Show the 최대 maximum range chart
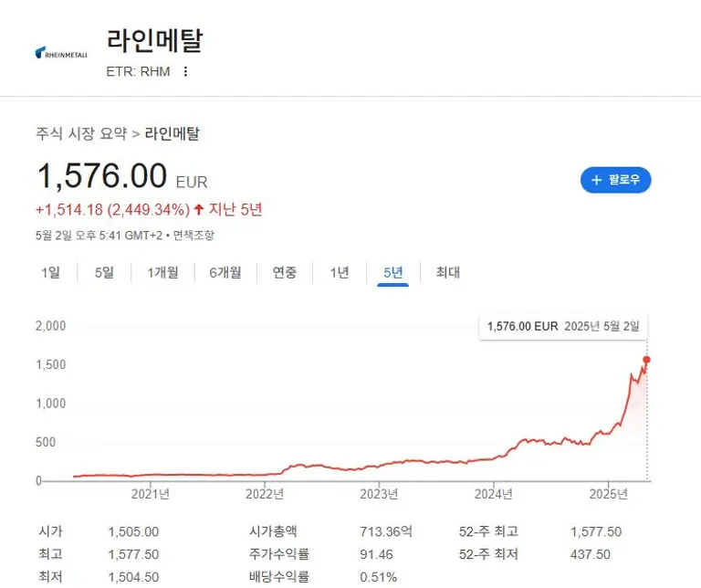The width and height of the screenshot is (701, 588). point(447,272)
